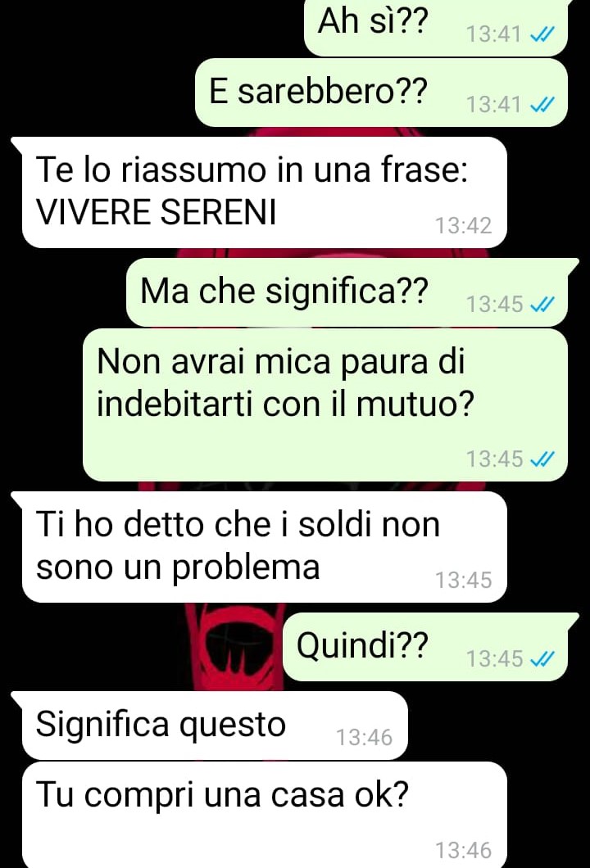Click the 13:41 timestamp on 'Ah sì??'
This screenshot has width=590, height=868.
pyautogui.click(x=494, y=34)
